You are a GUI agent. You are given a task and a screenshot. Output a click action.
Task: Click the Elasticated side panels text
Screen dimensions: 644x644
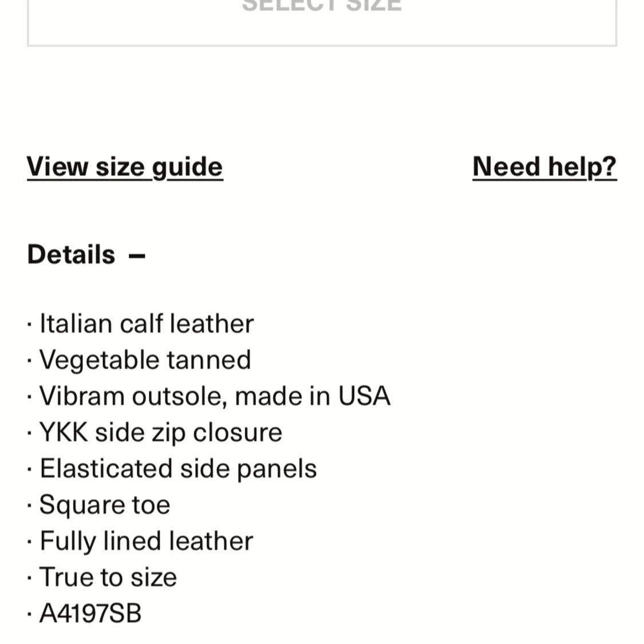pos(178,469)
